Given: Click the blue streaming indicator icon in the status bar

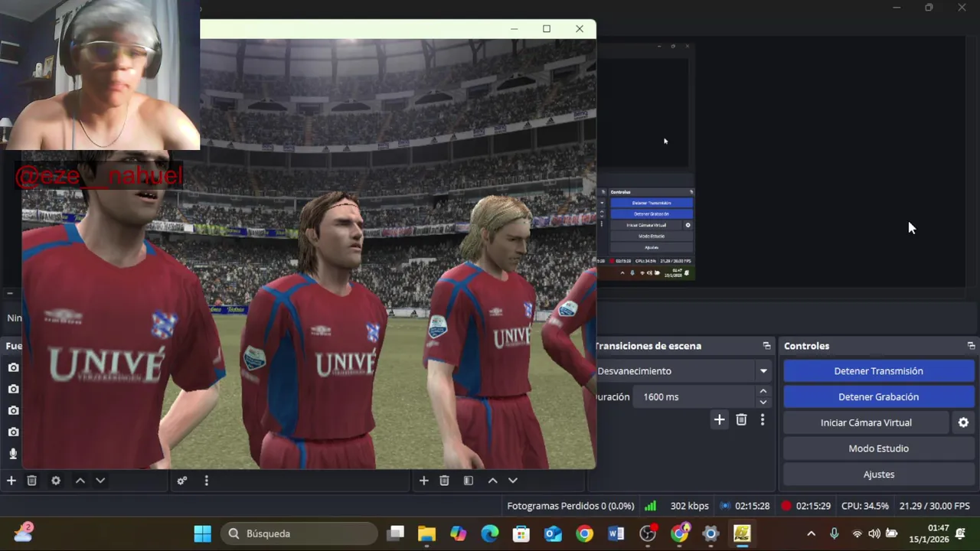Looking at the screenshot, I should (725, 506).
